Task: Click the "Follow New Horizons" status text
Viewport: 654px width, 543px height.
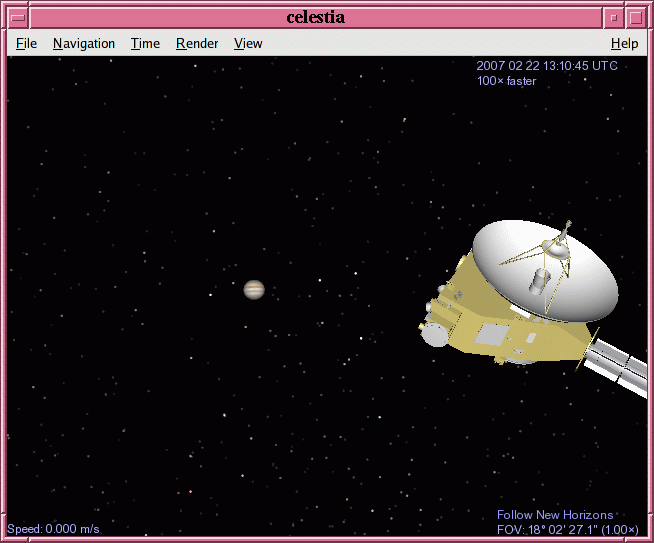Action: coord(555,515)
